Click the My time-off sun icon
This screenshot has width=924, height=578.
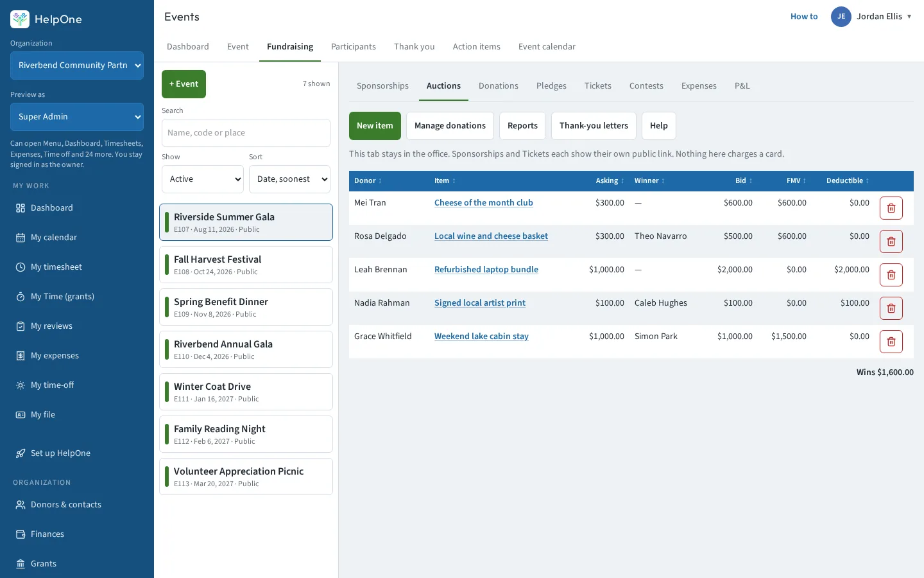[21, 385]
